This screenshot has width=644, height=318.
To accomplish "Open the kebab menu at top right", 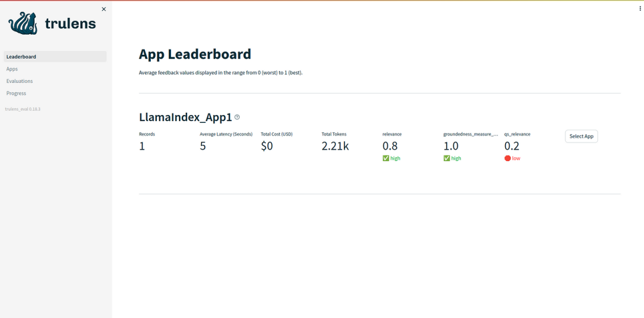I will coord(640,8).
